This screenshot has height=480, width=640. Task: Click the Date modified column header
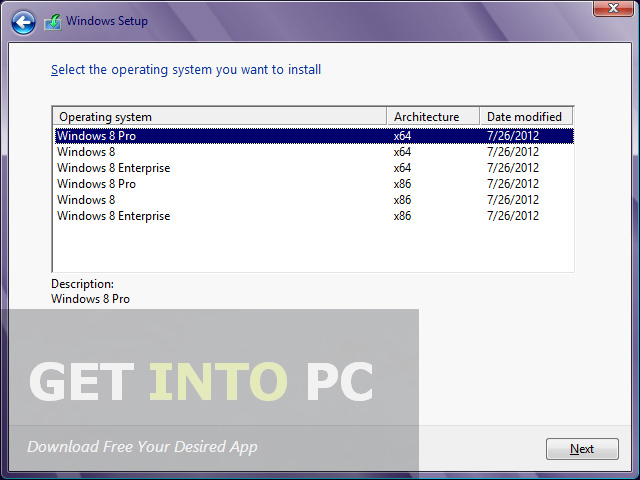526,117
